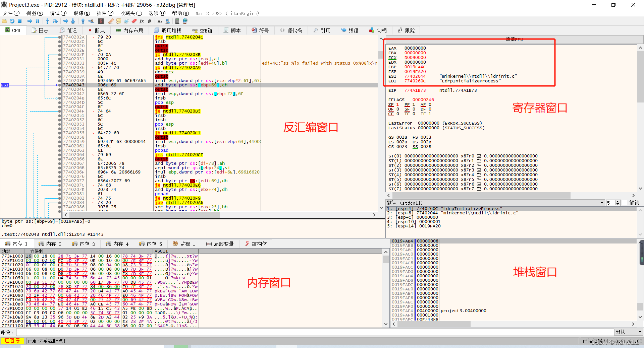Click the Stop debugging square icon
644x348 pixels.
(x=19, y=21)
